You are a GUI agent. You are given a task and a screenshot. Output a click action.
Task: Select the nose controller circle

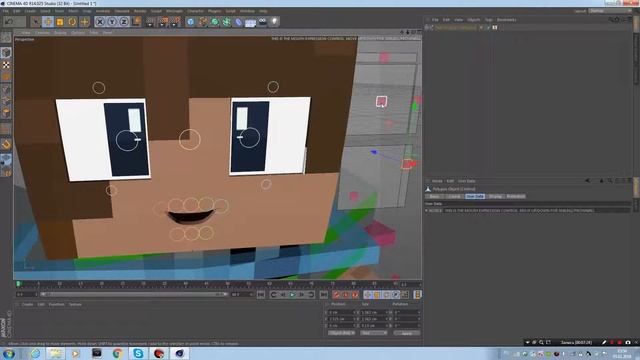click(189, 139)
